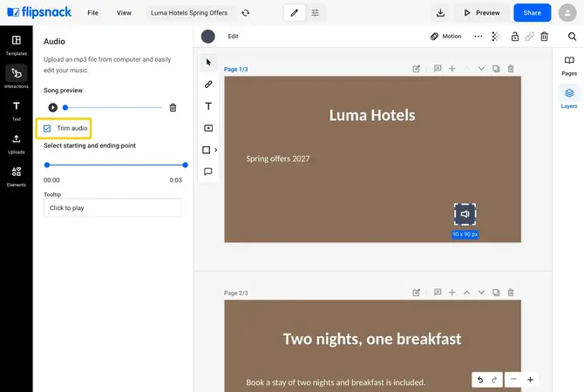Click the Preview button
Screen dimensions: 584x392
(482, 13)
